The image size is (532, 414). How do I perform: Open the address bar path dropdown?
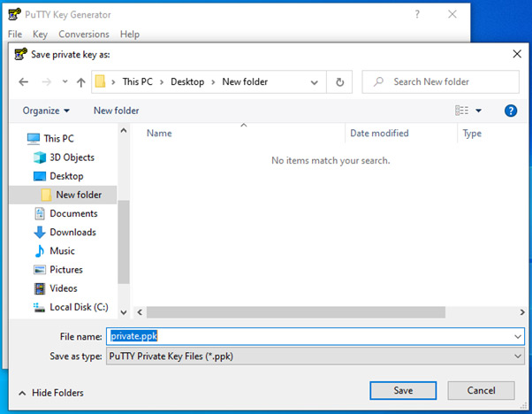[315, 82]
